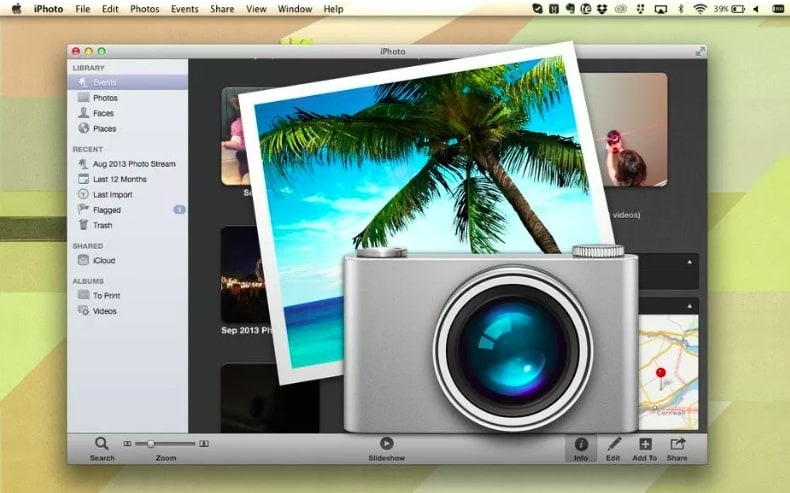Click the large-thumbnail icon beside Zoom slider
The image size is (790, 493).
click(x=204, y=444)
